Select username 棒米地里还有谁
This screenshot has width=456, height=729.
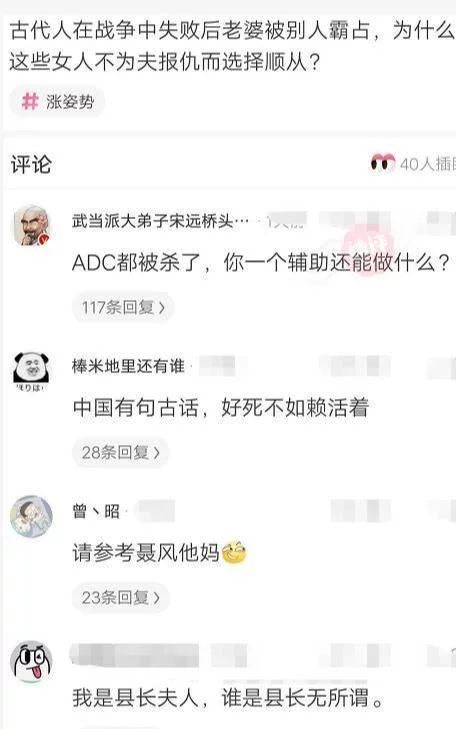pos(128,366)
